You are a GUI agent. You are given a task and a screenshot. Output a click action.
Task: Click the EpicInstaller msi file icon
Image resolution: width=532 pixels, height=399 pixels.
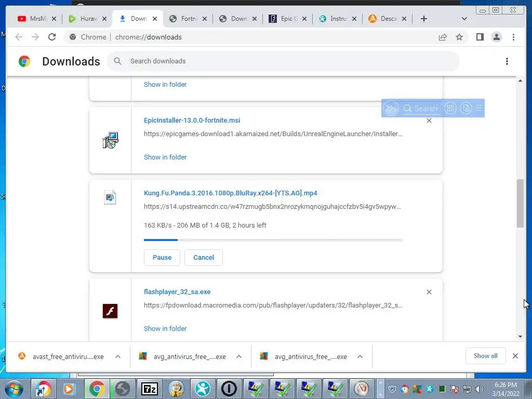click(x=110, y=140)
